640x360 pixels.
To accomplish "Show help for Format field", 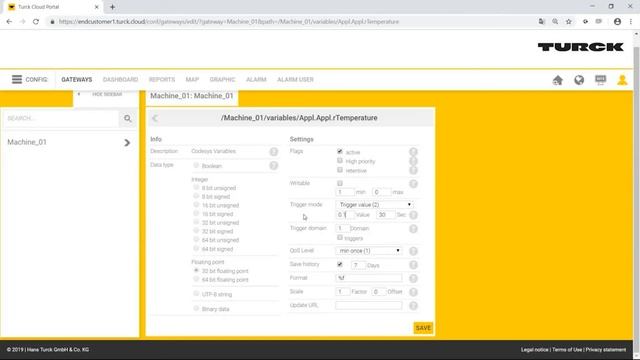I will 413,278.
